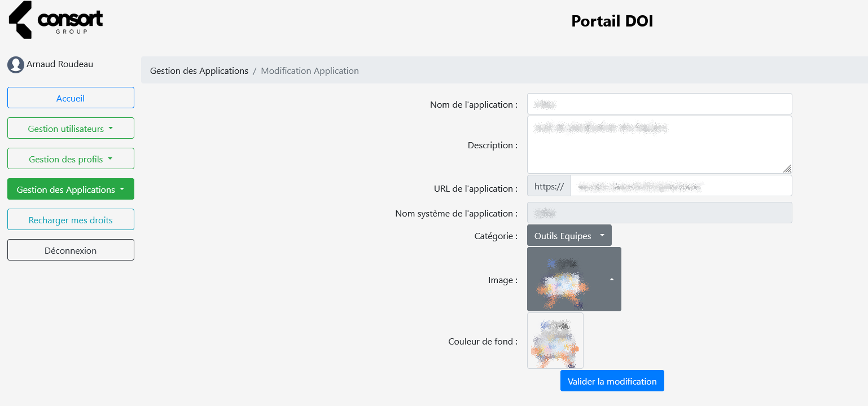Screen dimensions: 868x406
Task: Click the Modification Application breadcrumb
Action: click(x=309, y=70)
